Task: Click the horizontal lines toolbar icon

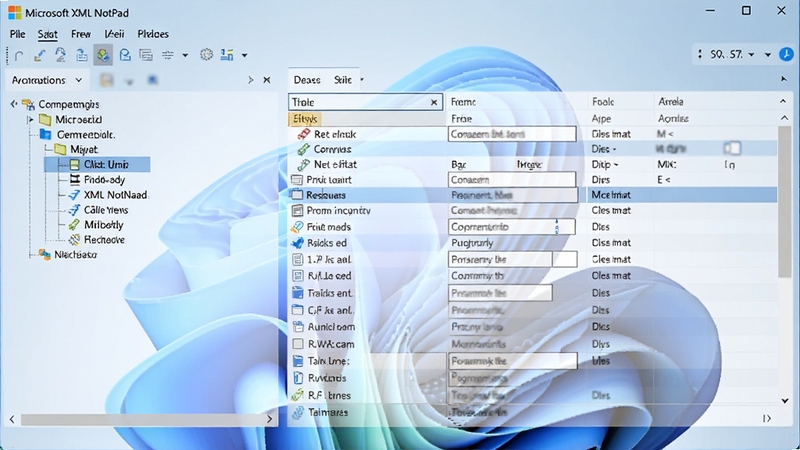Action: (167, 55)
